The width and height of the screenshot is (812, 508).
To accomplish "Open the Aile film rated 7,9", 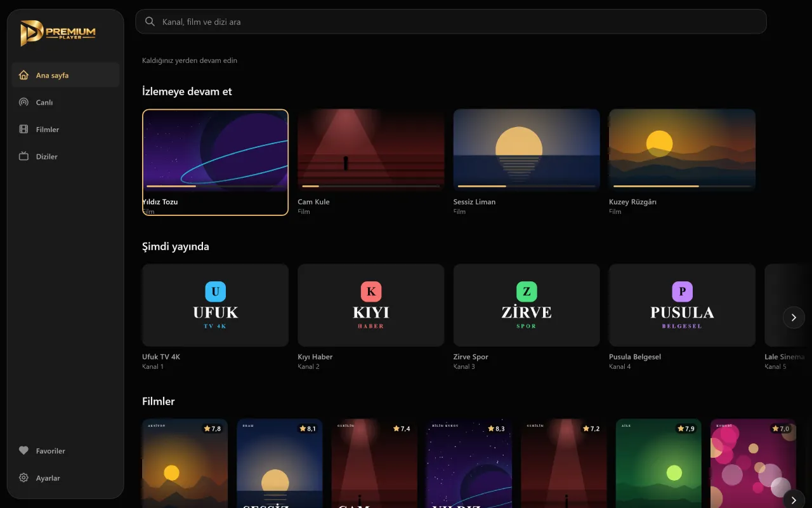I will 658,464.
